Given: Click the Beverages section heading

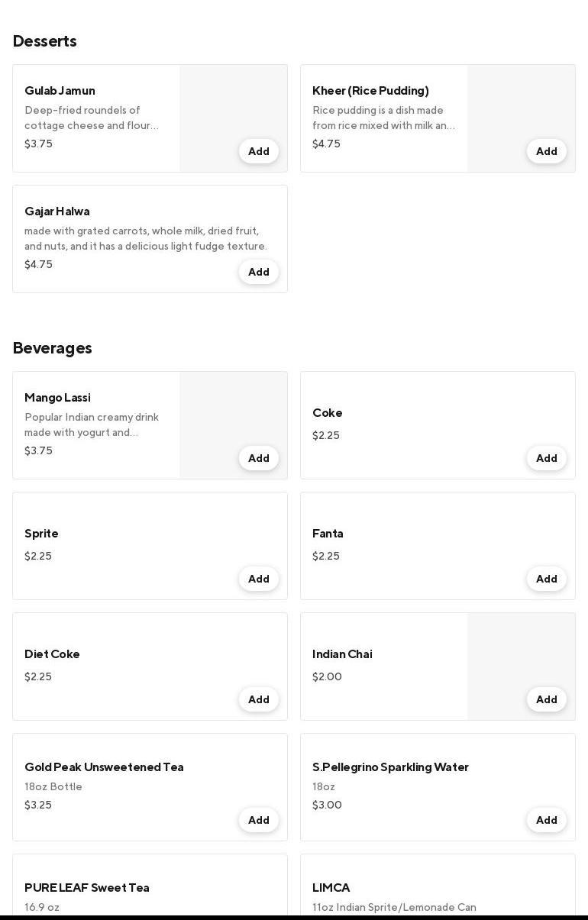Looking at the screenshot, I should click(x=52, y=348).
